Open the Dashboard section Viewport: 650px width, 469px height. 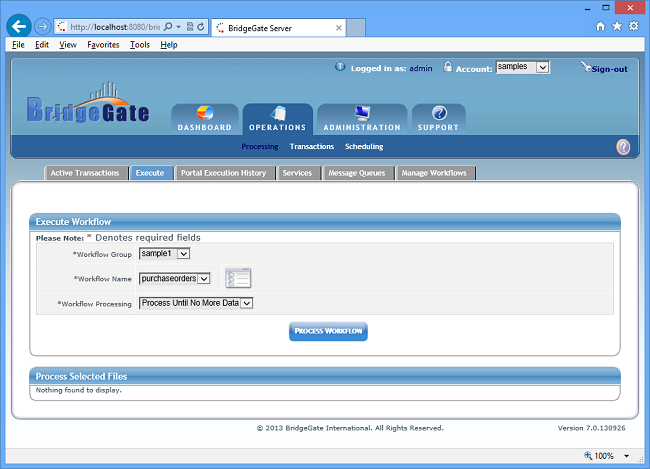[205, 119]
